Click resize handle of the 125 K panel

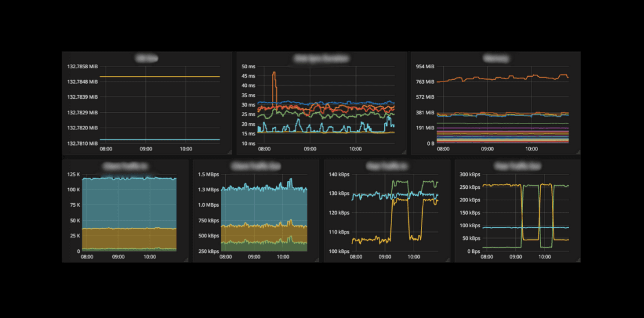pyautogui.click(x=186, y=260)
